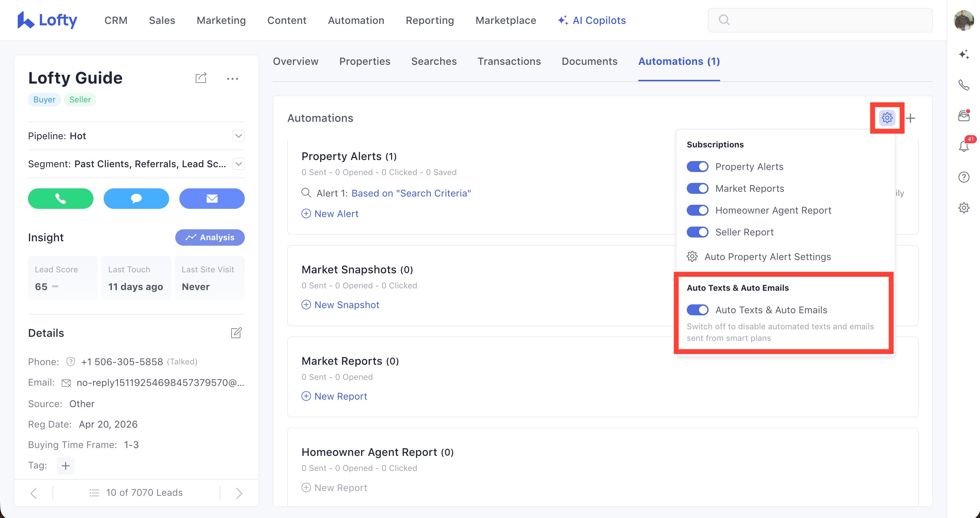Viewport: 980px width, 518px height.
Task: Open the Marketplace menu
Action: click(x=506, y=20)
